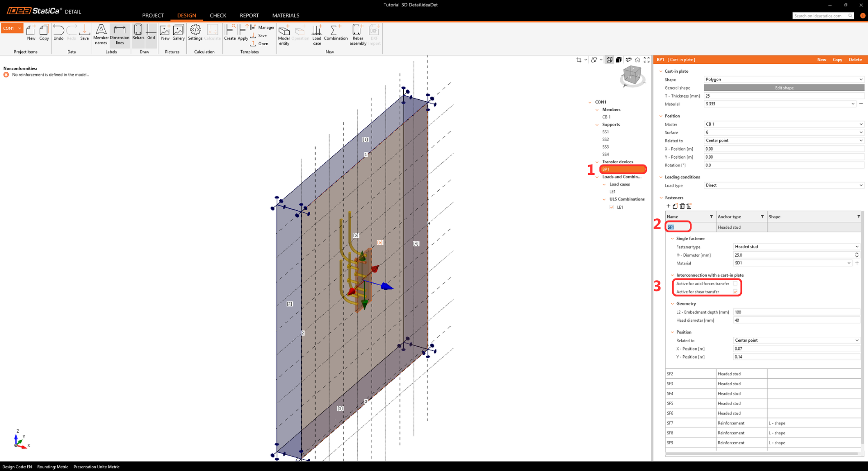Screen dimensions: 868x471
Task: Enable Active for axial forces transfer
Action: coord(736,284)
